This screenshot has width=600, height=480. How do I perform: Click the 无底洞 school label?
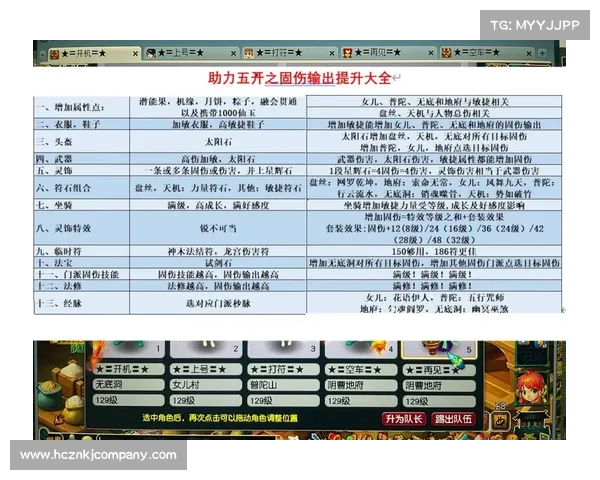point(128,385)
